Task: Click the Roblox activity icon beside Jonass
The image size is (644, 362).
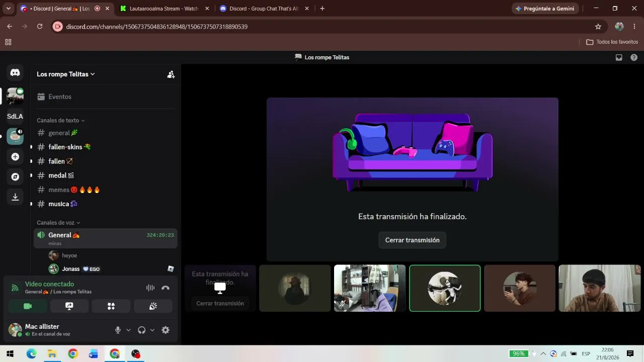Action: coord(171,269)
